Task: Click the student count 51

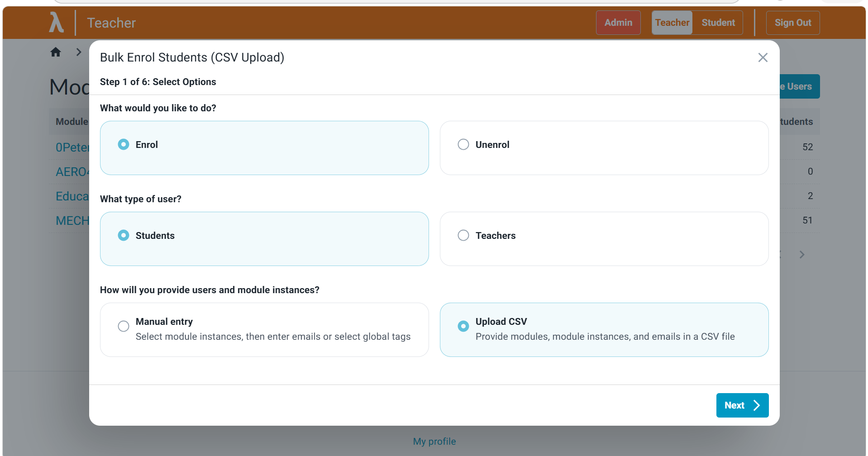Action: 807,220
